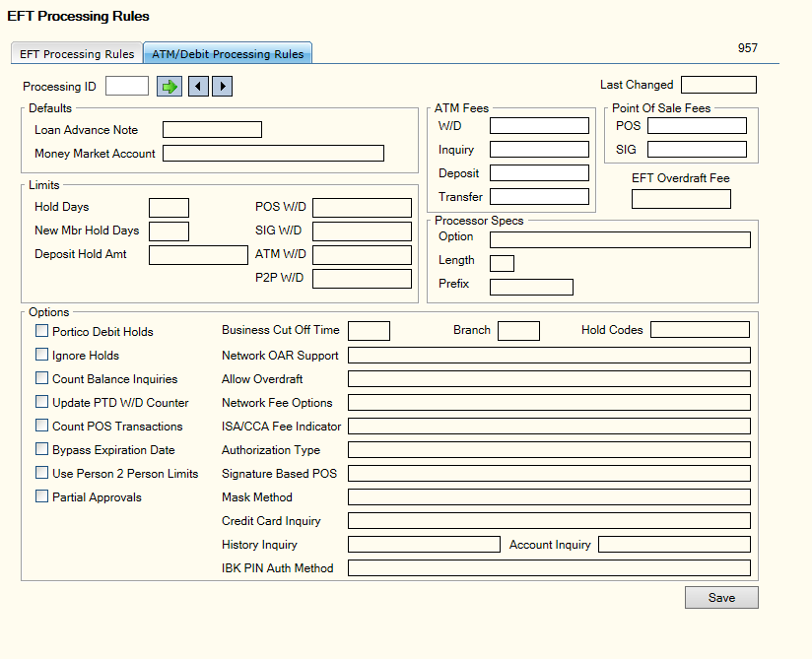
Task: Open the Signature Based POS field
Action: tap(550, 473)
